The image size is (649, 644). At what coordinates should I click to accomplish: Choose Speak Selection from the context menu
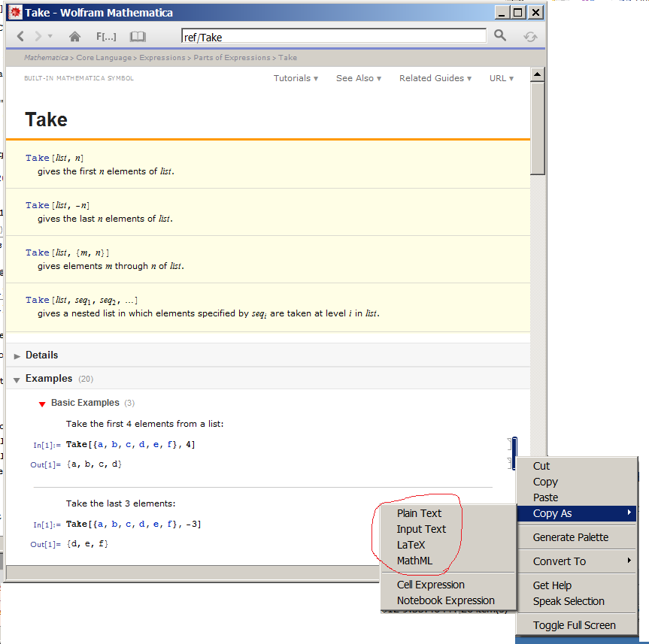click(x=576, y=601)
